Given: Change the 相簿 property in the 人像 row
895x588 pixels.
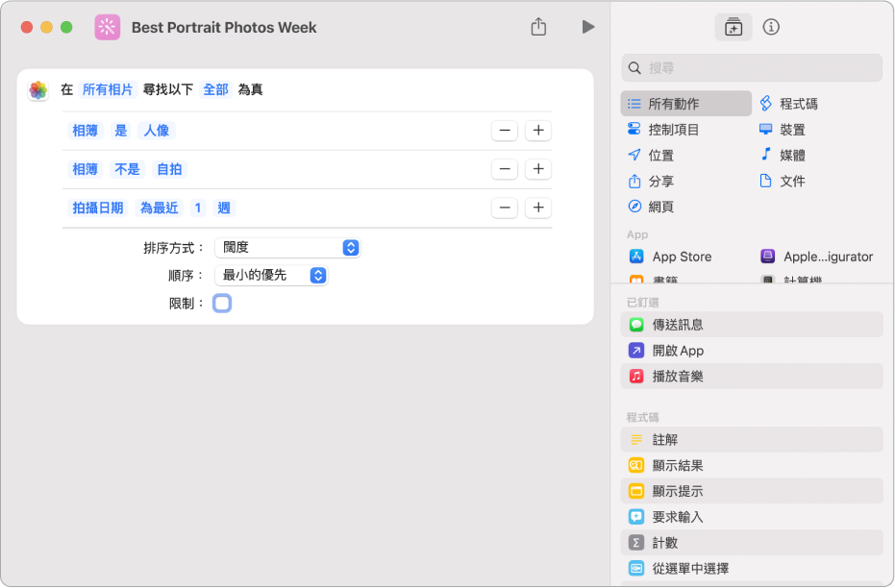Looking at the screenshot, I should tap(85, 131).
